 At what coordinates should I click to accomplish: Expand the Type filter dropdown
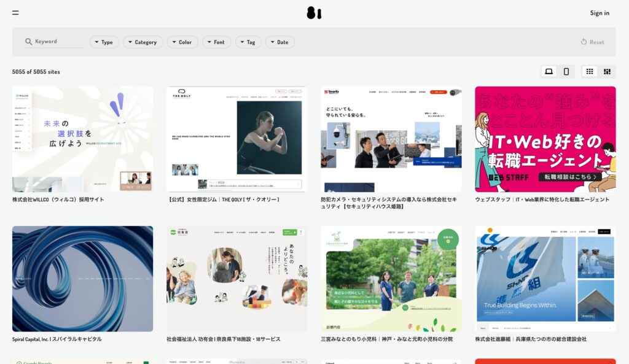click(x=104, y=42)
